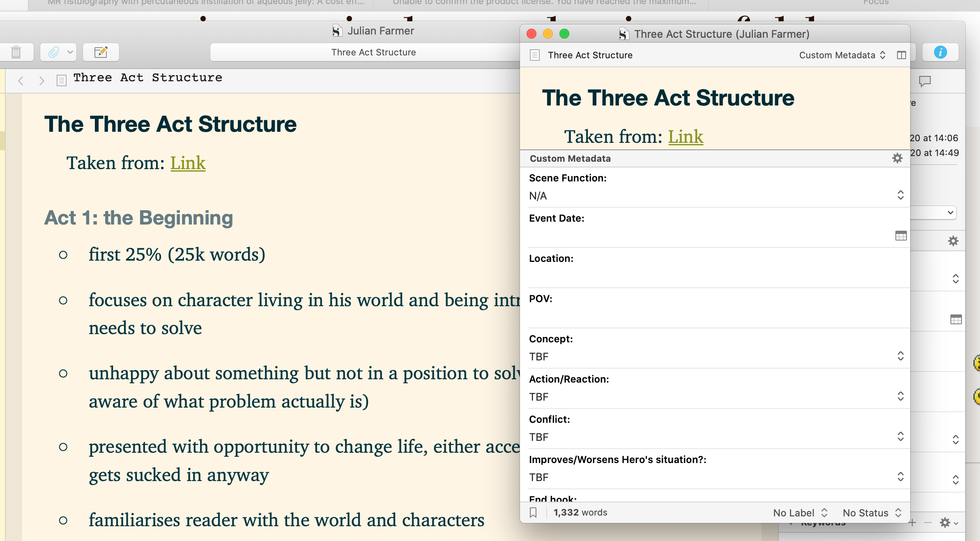Screen dimensions: 980x541
Task: Click the 1,332 words count
Action: [580, 512]
